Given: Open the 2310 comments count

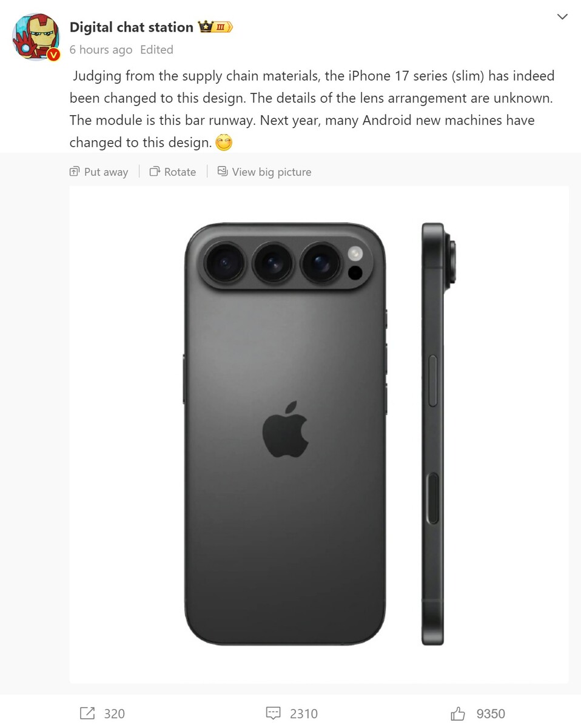Looking at the screenshot, I should (304, 714).
